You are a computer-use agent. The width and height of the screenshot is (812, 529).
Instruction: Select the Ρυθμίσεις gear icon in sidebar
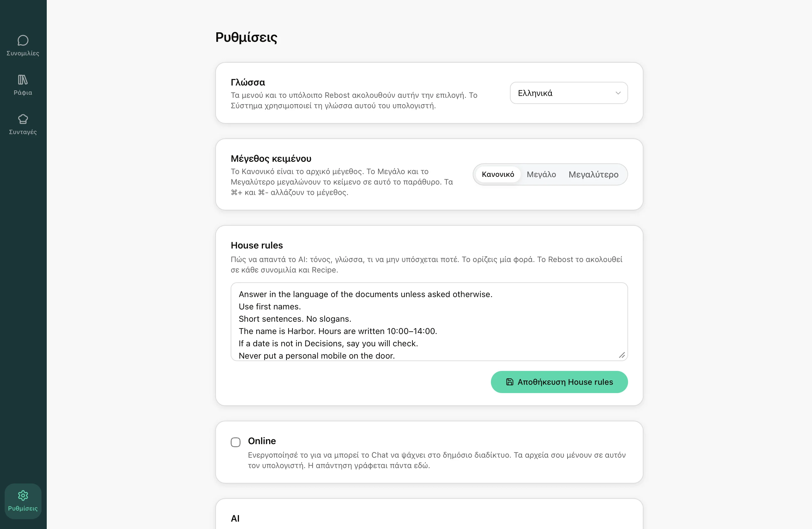coord(23,495)
